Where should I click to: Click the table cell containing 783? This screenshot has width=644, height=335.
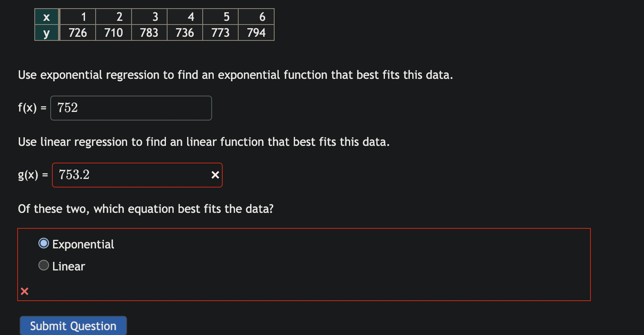click(x=149, y=32)
